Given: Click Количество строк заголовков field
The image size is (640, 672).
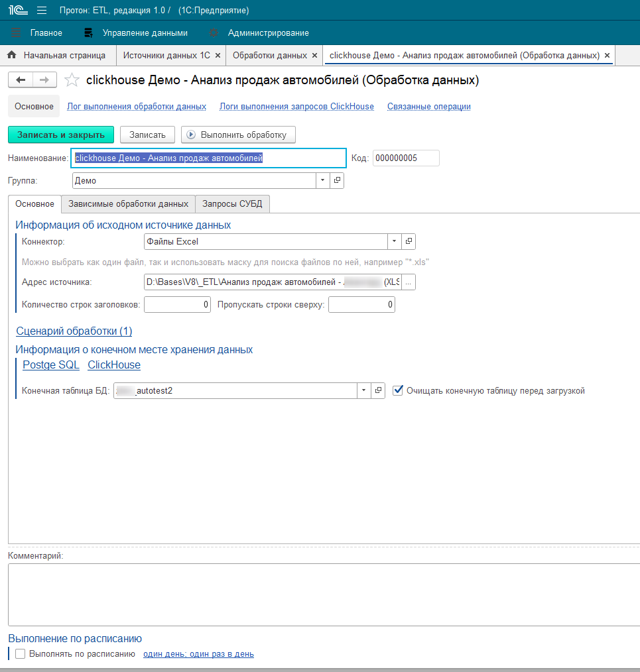Looking at the screenshot, I should (x=177, y=305).
